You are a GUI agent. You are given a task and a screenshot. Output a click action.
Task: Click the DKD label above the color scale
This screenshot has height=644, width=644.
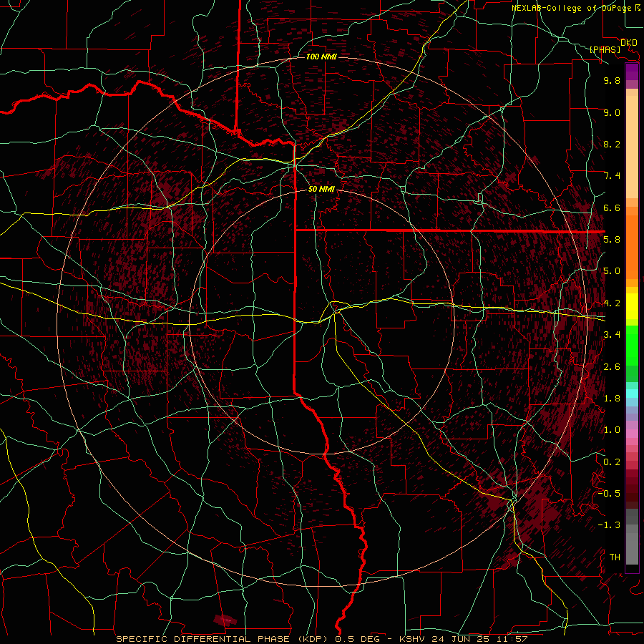tap(629, 43)
